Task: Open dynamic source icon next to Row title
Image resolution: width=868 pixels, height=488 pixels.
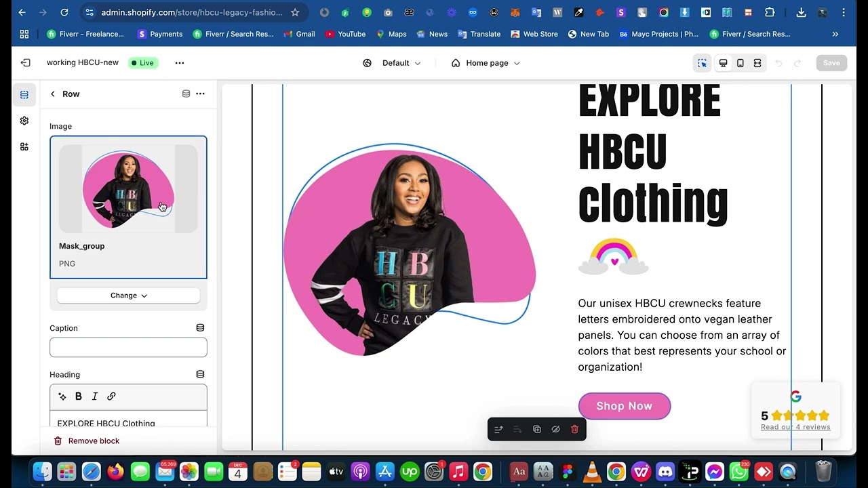Action: click(x=186, y=94)
